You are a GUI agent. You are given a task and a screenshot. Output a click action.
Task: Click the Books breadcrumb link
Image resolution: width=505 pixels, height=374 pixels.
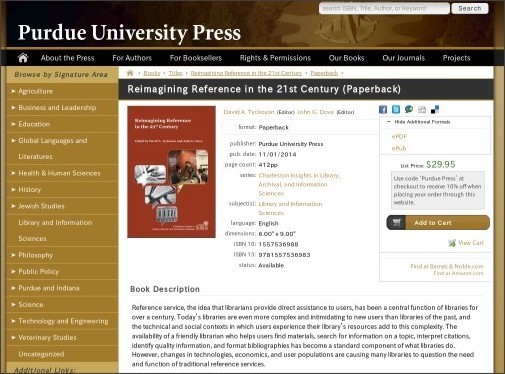152,73
